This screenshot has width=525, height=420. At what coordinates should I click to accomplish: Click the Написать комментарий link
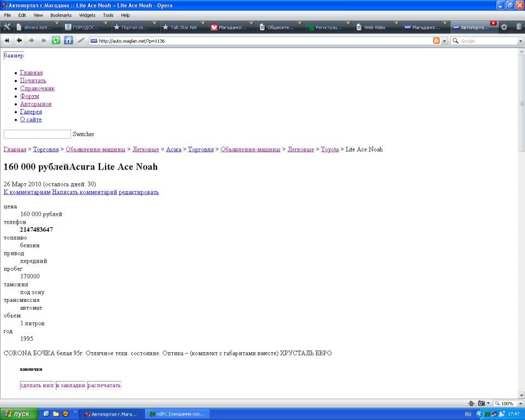pos(85,192)
